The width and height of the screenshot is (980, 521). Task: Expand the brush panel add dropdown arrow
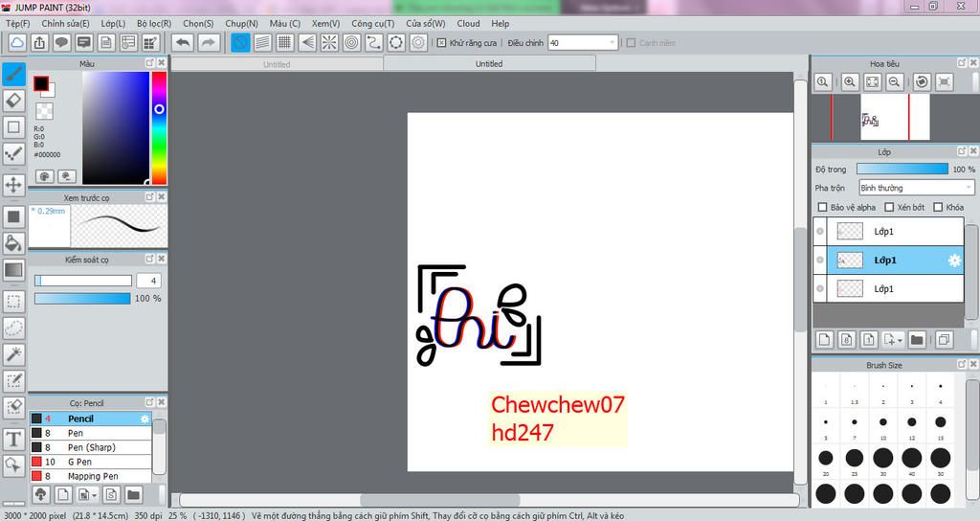pyautogui.click(x=94, y=495)
